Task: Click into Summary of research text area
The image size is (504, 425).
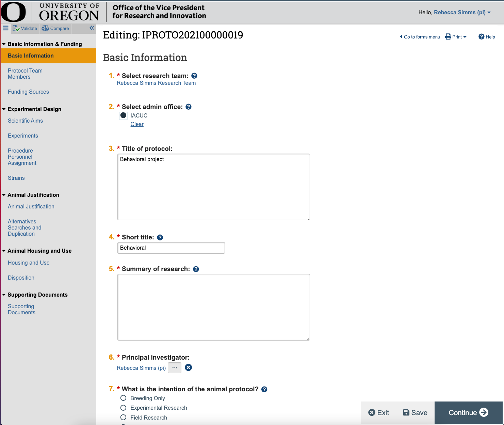Action: pos(214,307)
